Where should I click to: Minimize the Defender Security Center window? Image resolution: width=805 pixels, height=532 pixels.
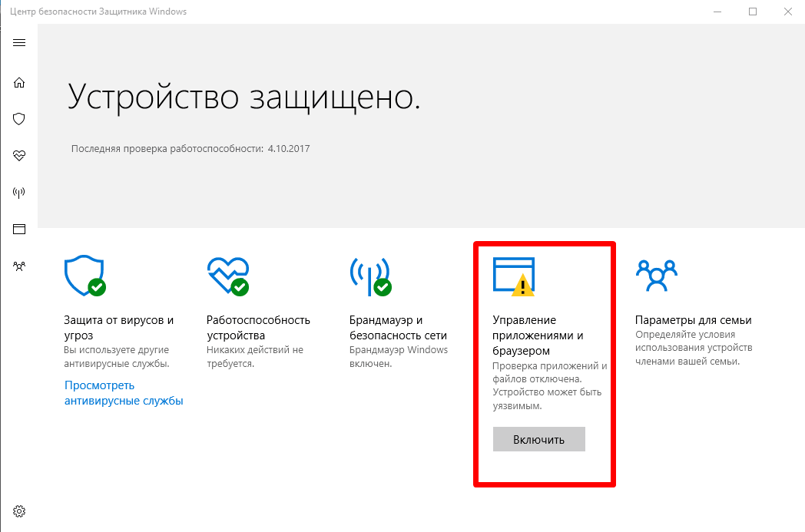pyautogui.click(x=717, y=12)
